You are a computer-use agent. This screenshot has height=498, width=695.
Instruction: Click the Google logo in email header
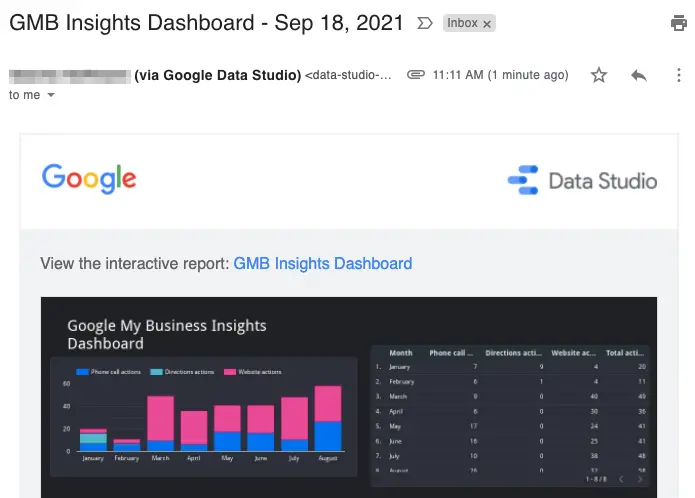pyautogui.click(x=89, y=178)
